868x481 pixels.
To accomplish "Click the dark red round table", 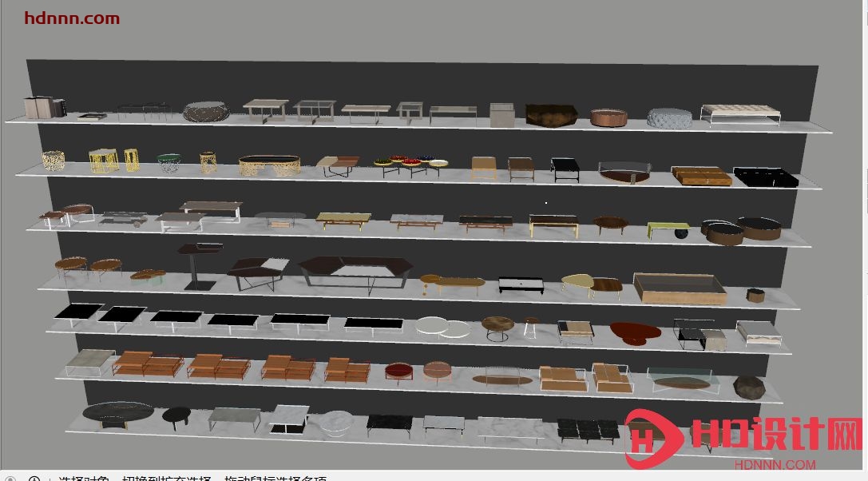I will [398, 372].
